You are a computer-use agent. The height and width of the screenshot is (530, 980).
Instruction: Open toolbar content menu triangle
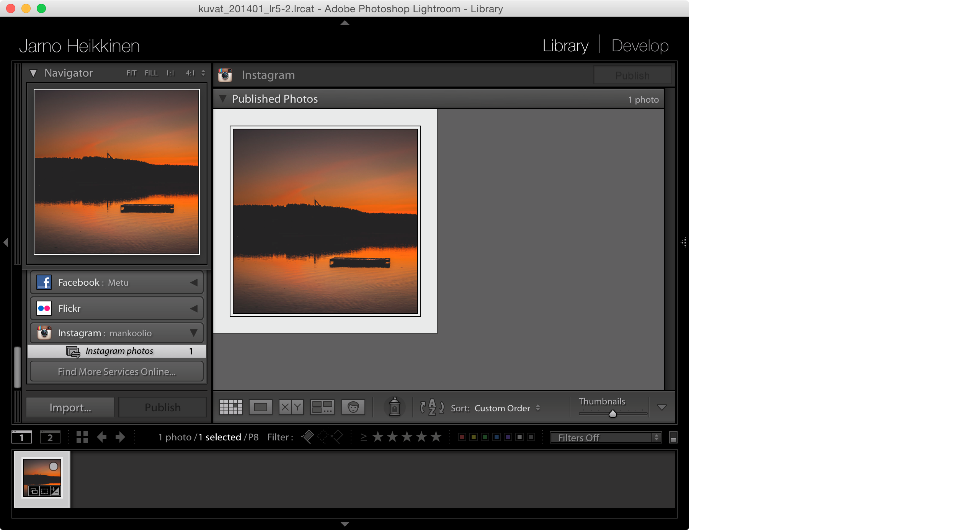[x=662, y=407]
